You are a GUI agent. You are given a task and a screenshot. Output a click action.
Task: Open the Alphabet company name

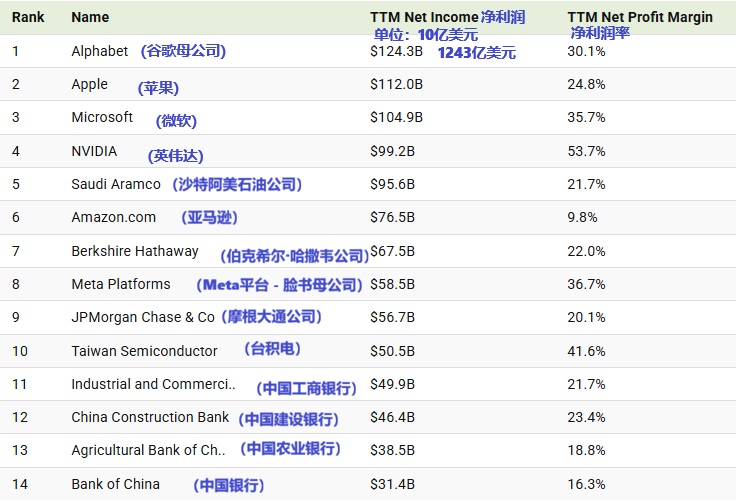pyautogui.click(x=100, y=51)
